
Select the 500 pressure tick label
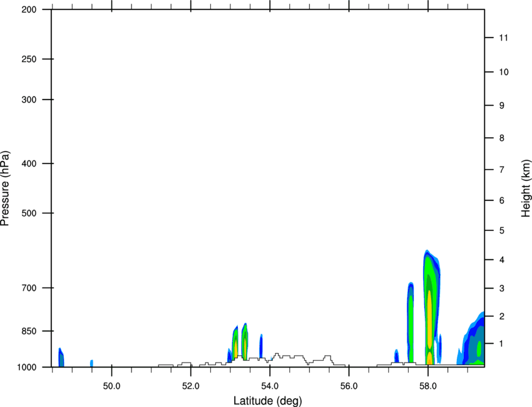pos(29,213)
